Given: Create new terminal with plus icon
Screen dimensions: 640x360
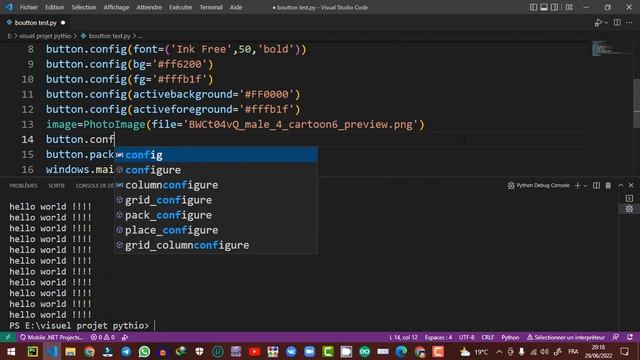Looking at the screenshot, I should [577, 185].
